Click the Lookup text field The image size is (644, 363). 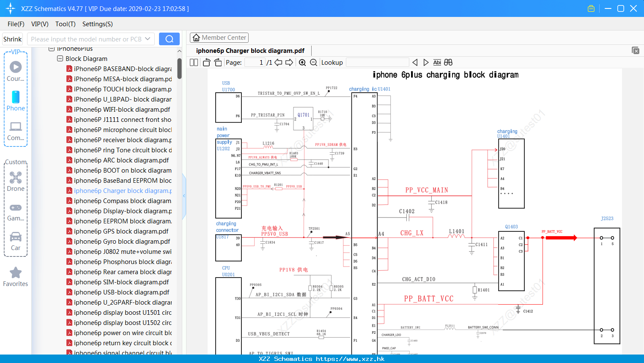[x=377, y=63]
